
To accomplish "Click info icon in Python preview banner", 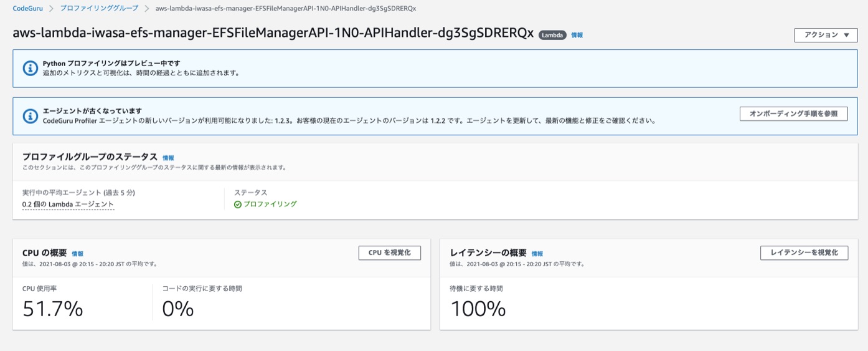I will pos(31,68).
